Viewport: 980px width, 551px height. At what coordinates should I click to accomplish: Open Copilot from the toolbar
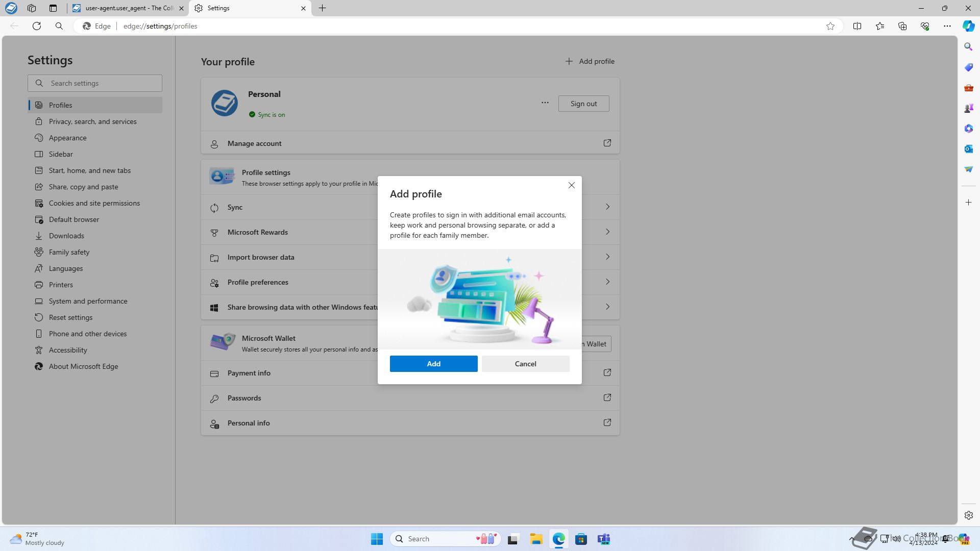pyautogui.click(x=968, y=26)
